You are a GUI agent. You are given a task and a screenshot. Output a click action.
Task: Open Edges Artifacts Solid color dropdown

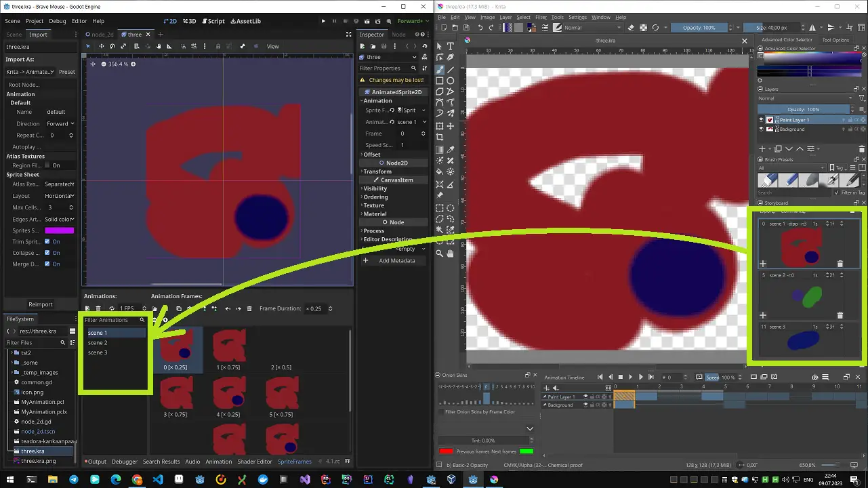(x=60, y=220)
